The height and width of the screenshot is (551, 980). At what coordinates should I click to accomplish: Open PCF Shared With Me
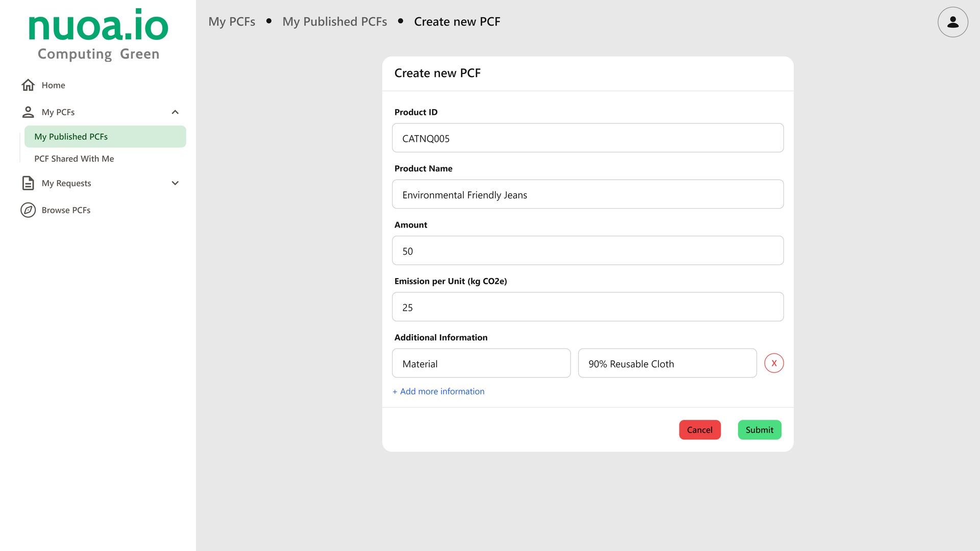coord(74,159)
